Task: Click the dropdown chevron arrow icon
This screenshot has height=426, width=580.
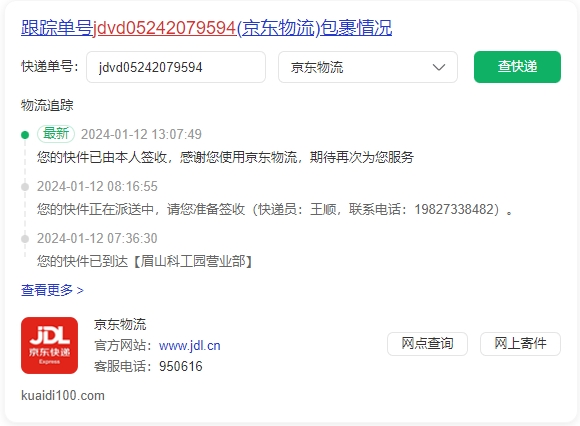Action: [439, 67]
